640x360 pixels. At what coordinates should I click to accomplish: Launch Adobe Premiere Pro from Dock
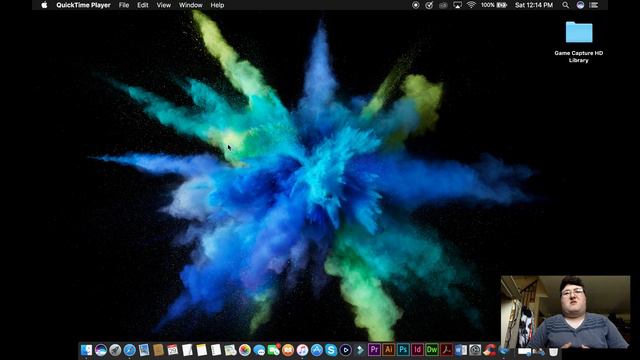click(374, 350)
